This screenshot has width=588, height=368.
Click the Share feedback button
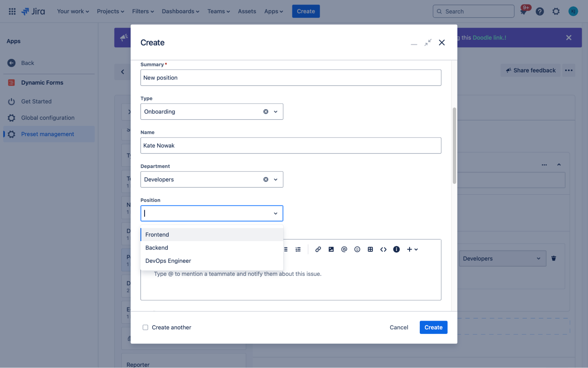click(x=530, y=70)
